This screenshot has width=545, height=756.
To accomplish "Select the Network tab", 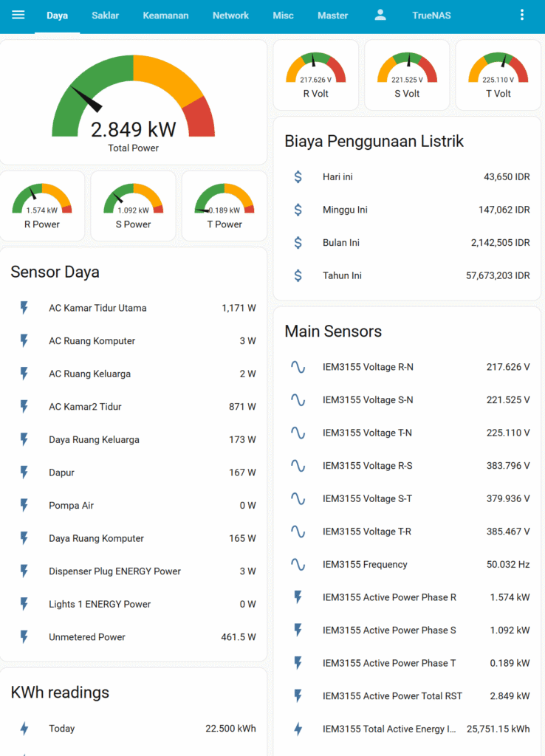I will point(230,16).
